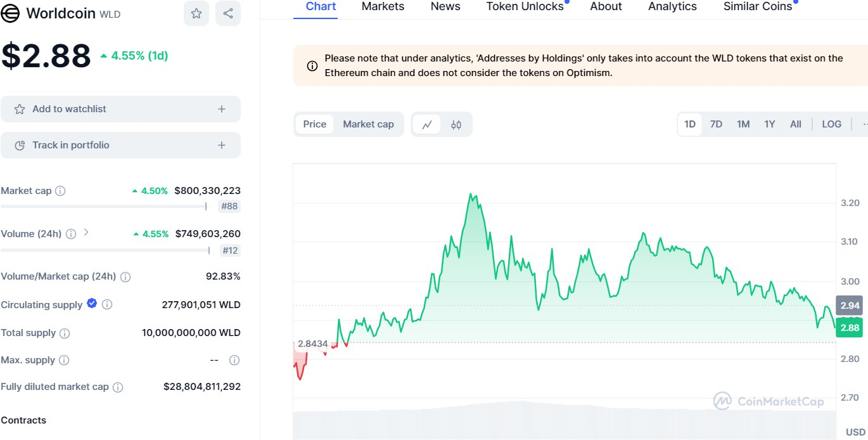Viewport: 868px width, 440px height.
Task: Show 1Y price history
Action: coord(769,124)
